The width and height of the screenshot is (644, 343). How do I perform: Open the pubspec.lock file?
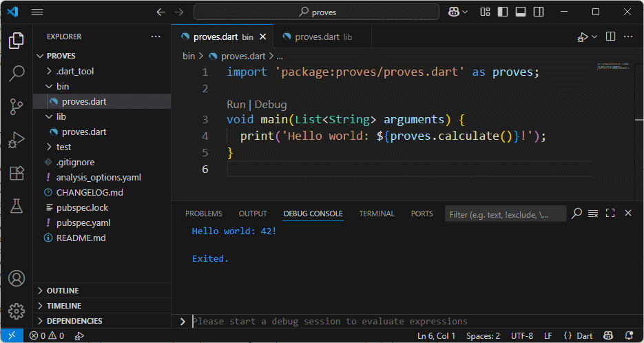(101, 207)
